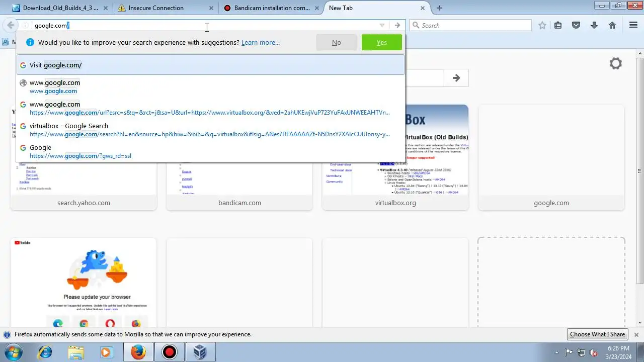Click the info icon on suggestions prompt
This screenshot has height=362, width=644.
pyautogui.click(x=30, y=42)
